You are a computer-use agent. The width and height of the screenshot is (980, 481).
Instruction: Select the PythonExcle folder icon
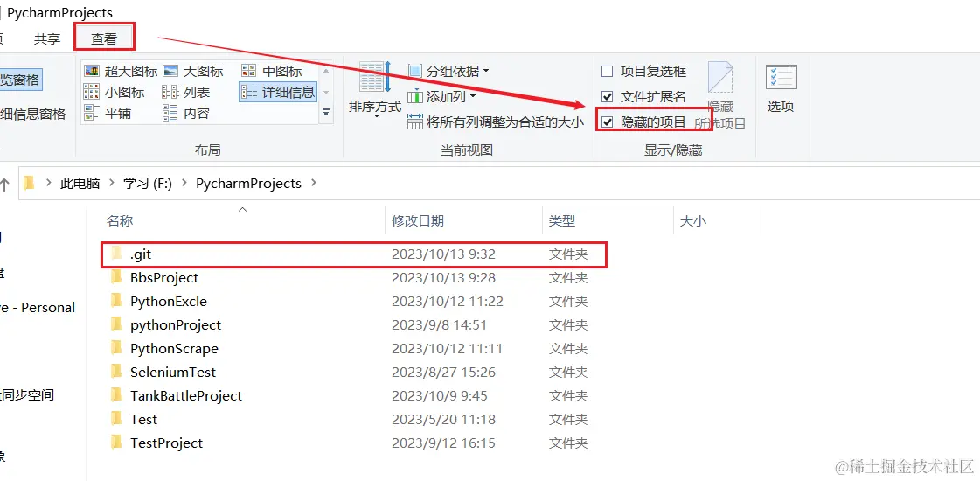pos(116,301)
